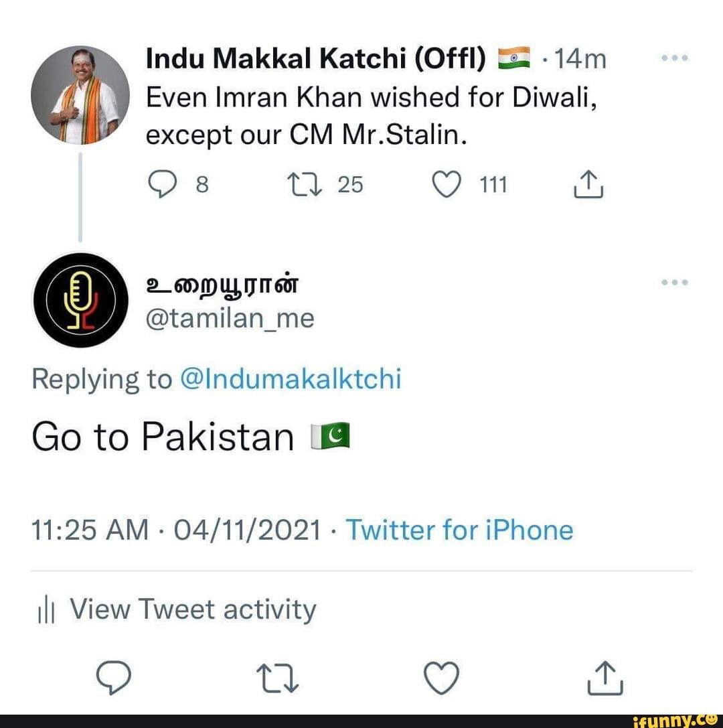Open the more options menu on Indu Makkal Katchi's tweet
Image resolution: width=723 pixels, height=728 pixels.
click(674, 57)
